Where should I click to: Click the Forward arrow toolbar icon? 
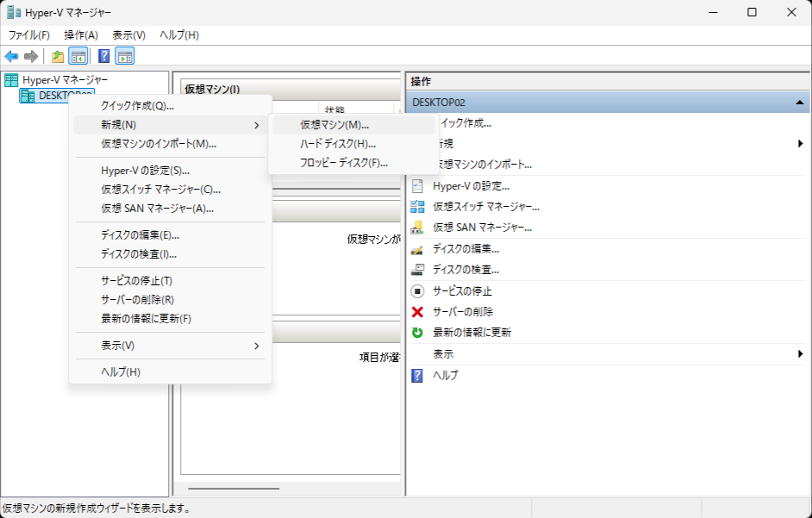point(31,56)
